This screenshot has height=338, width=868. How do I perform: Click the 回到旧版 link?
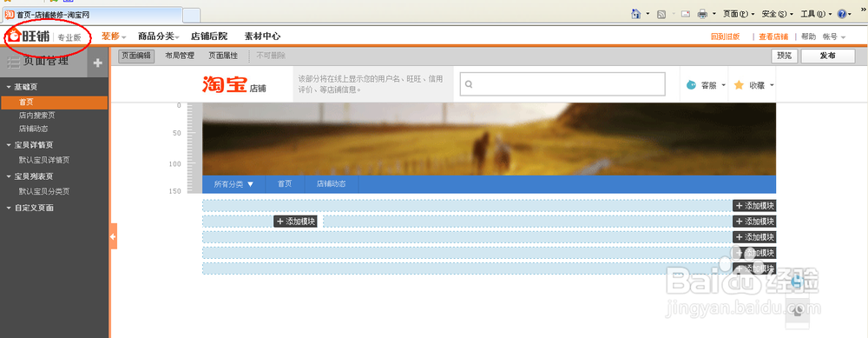(x=725, y=36)
